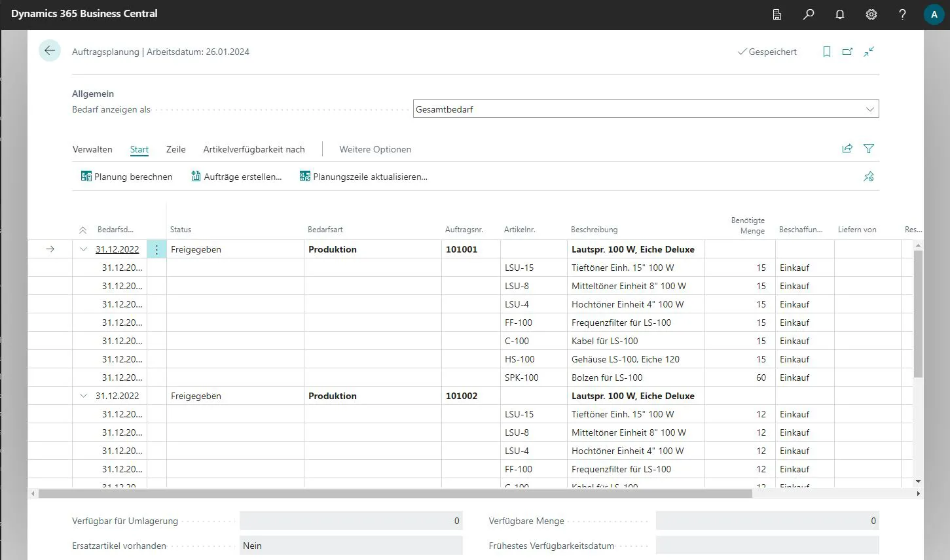This screenshot has height=560, width=950.
Task: Open the report document icon in header
Action: pos(777,14)
